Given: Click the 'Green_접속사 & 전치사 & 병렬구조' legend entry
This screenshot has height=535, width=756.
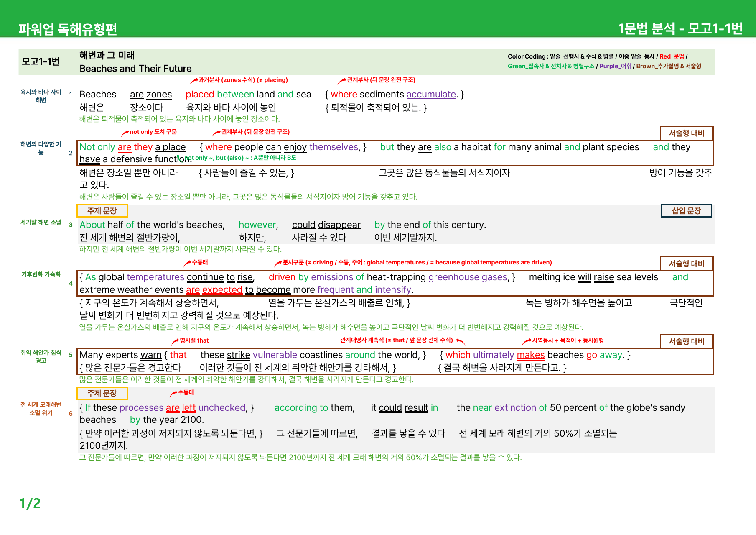Looking at the screenshot, I should click(x=551, y=66).
